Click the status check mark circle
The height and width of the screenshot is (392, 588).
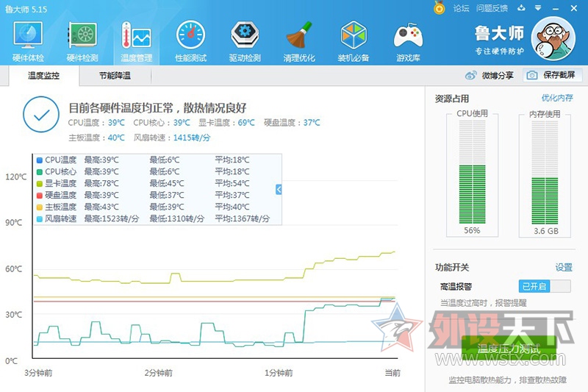41,114
